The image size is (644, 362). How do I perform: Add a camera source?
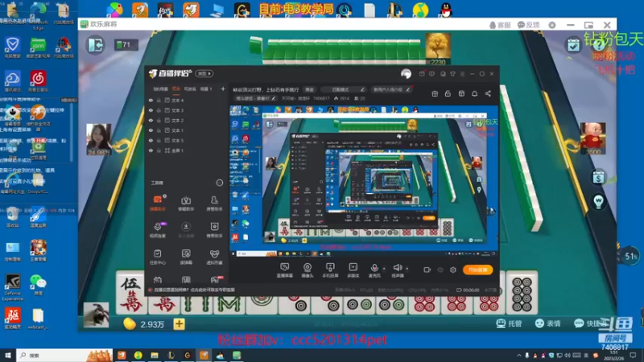coord(308,270)
